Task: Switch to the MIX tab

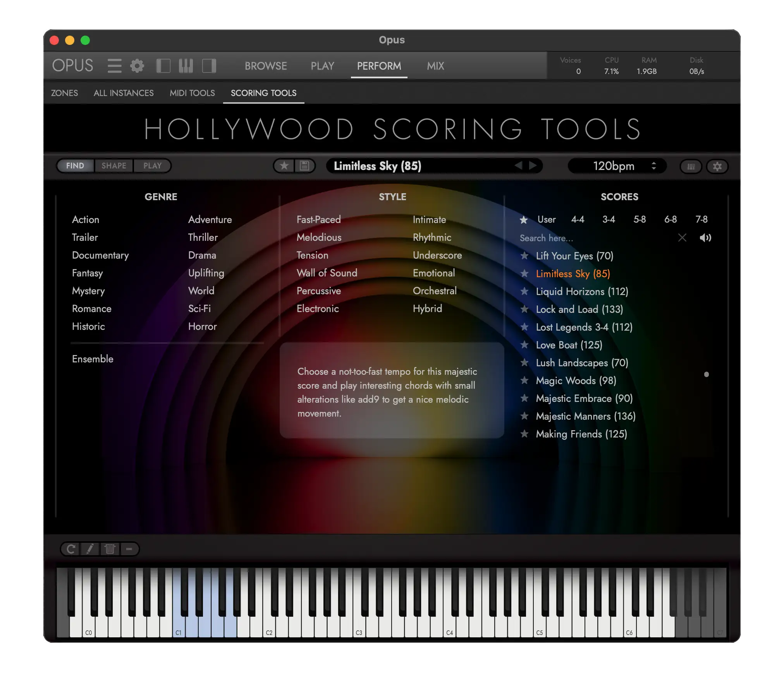Action: point(435,66)
